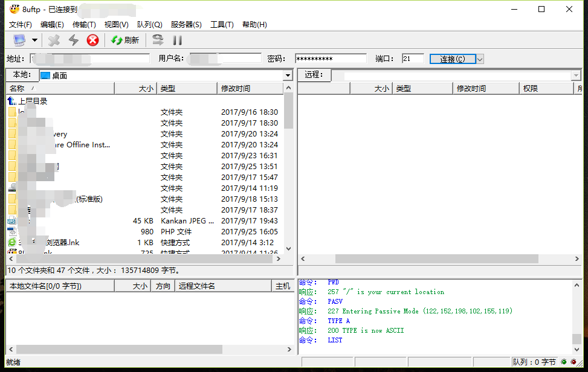Screen dimensions: 588x372
Task: Click the 地址 address input field
Action: tap(89, 59)
